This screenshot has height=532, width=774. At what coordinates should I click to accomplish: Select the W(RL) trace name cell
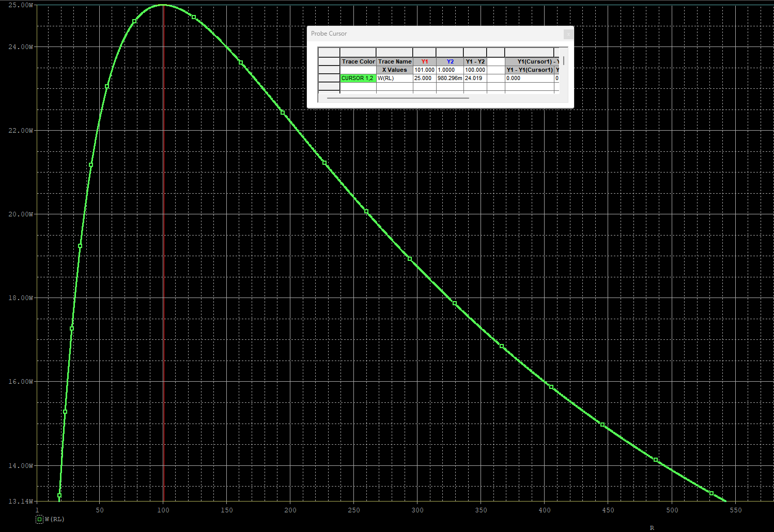[x=394, y=78]
